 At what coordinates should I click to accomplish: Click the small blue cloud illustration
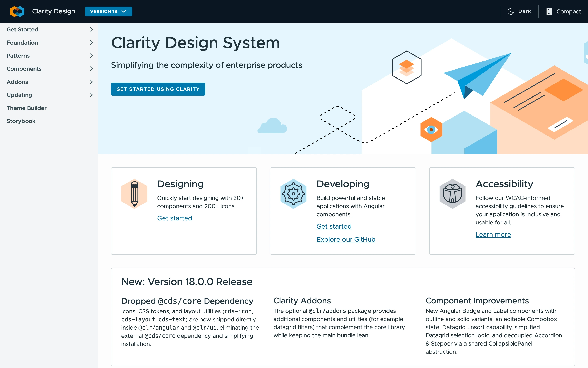(x=272, y=126)
